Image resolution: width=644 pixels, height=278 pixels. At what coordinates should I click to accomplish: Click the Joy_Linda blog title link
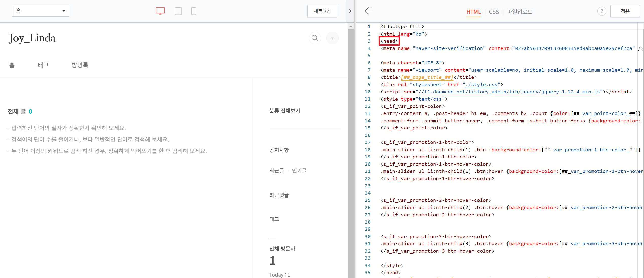[32, 38]
